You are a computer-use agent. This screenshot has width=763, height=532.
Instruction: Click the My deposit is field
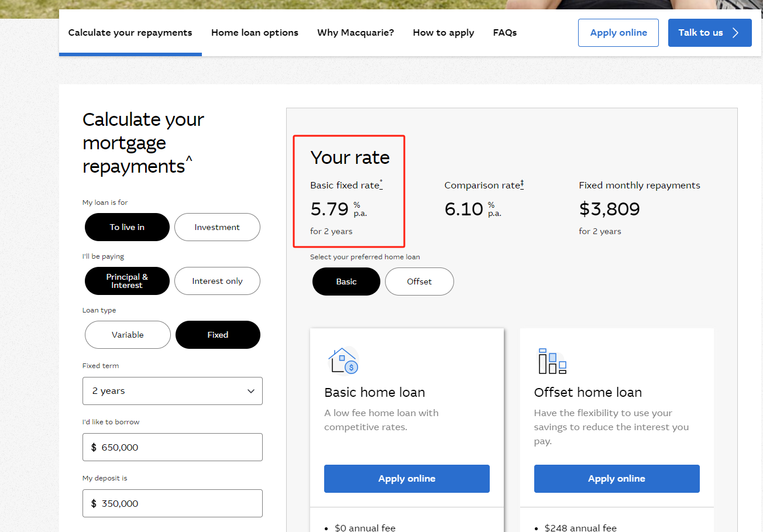tap(173, 503)
